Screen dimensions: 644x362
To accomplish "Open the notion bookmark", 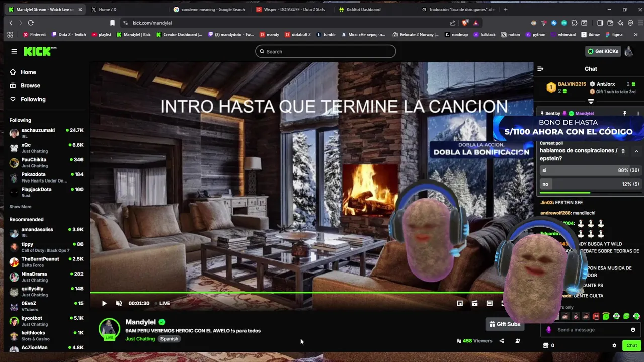I will tap(510, 35).
